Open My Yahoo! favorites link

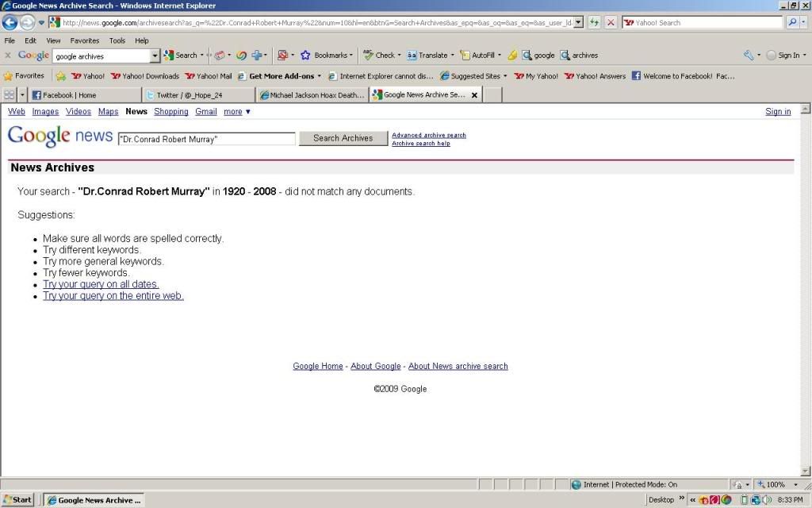pos(537,75)
